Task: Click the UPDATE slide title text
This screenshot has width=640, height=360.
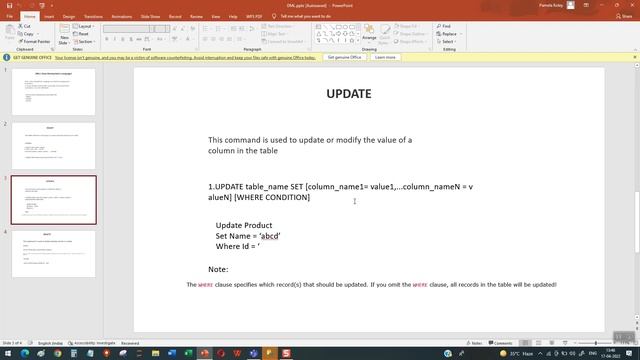Action: [x=349, y=94]
